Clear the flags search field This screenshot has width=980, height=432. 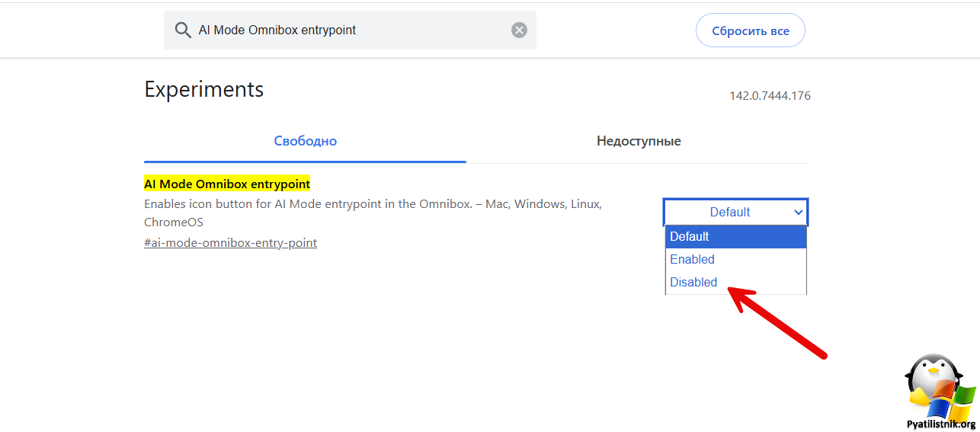click(x=519, y=30)
